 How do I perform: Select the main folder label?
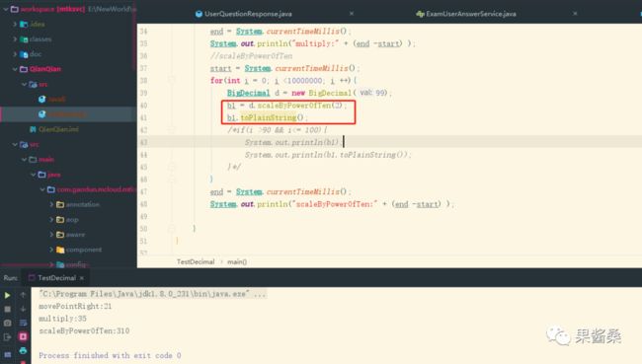click(x=46, y=160)
